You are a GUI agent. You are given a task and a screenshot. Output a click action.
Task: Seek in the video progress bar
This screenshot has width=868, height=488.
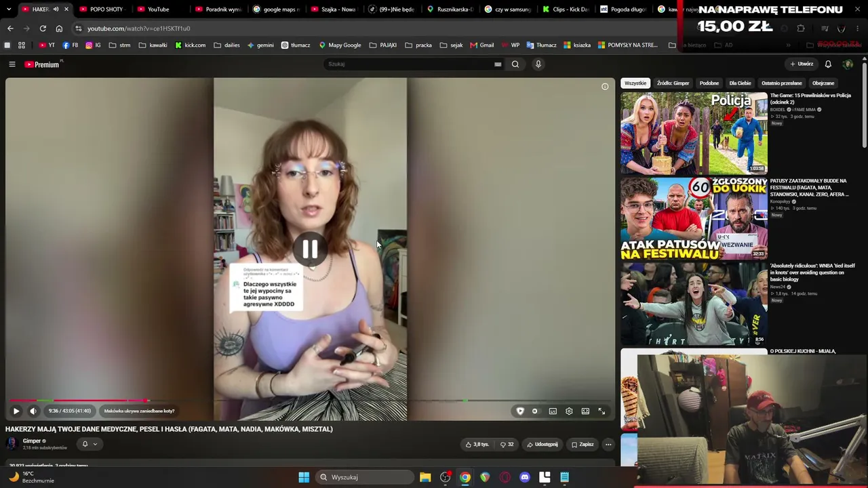[x=310, y=400]
